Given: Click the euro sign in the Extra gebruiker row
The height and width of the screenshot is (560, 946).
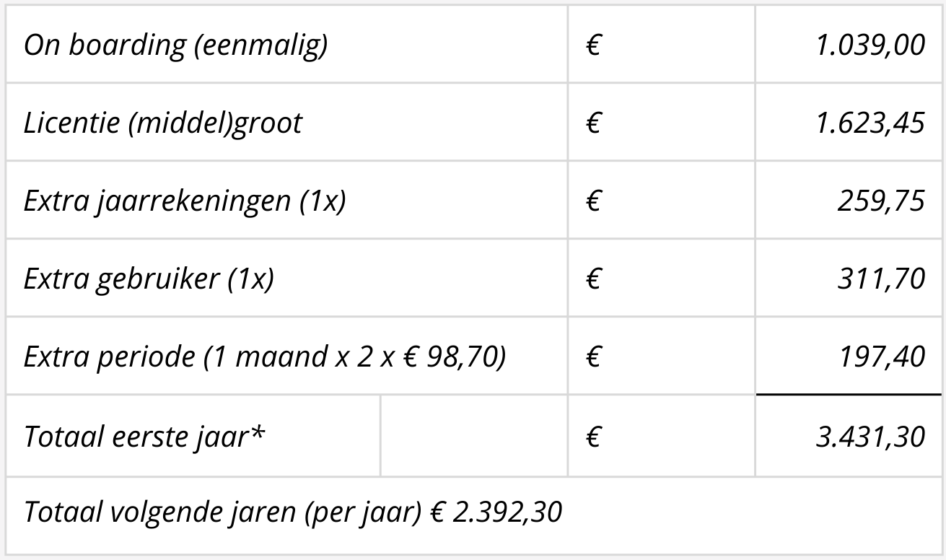Looking at the screenshot, I should click(x=593, y=279).
